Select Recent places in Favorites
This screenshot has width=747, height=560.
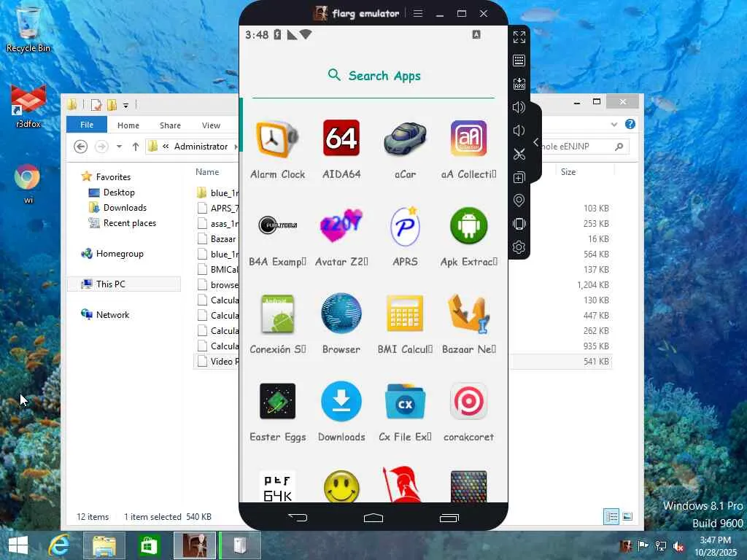tap(130, 223)
